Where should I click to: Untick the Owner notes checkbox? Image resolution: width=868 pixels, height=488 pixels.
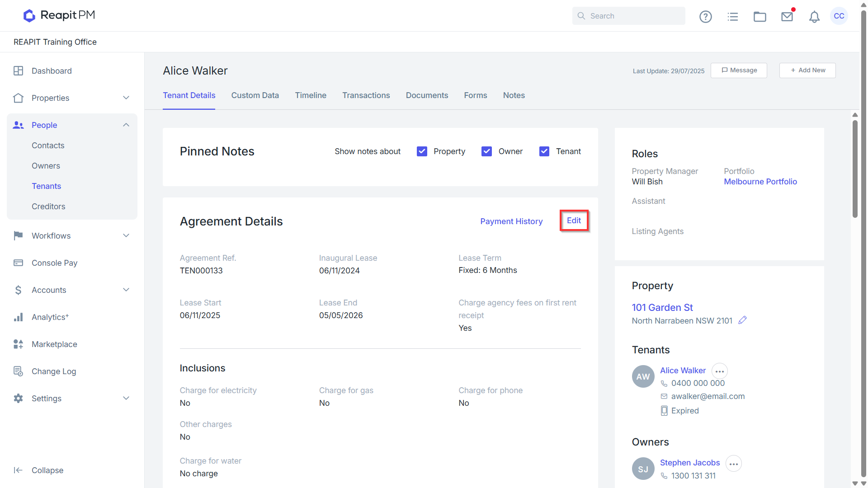pos(486,151)
